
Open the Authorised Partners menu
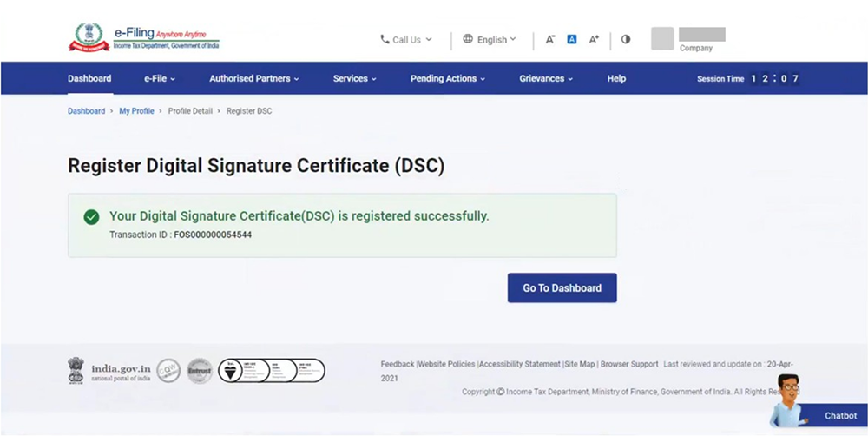pyautogui.click(x=253, y=78)
